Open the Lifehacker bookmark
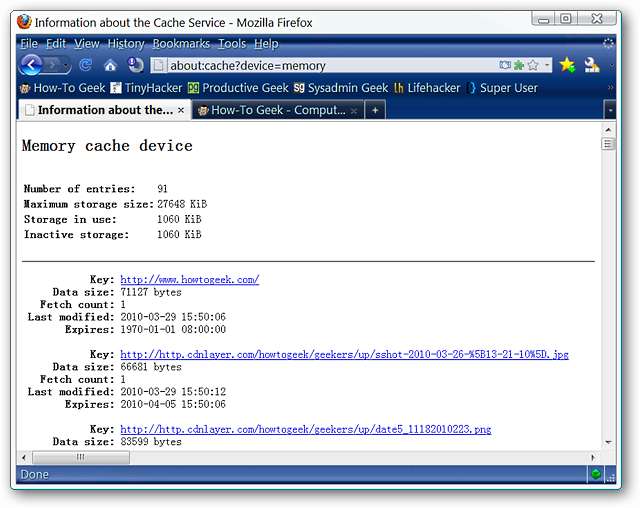 (x=426, y=88)
